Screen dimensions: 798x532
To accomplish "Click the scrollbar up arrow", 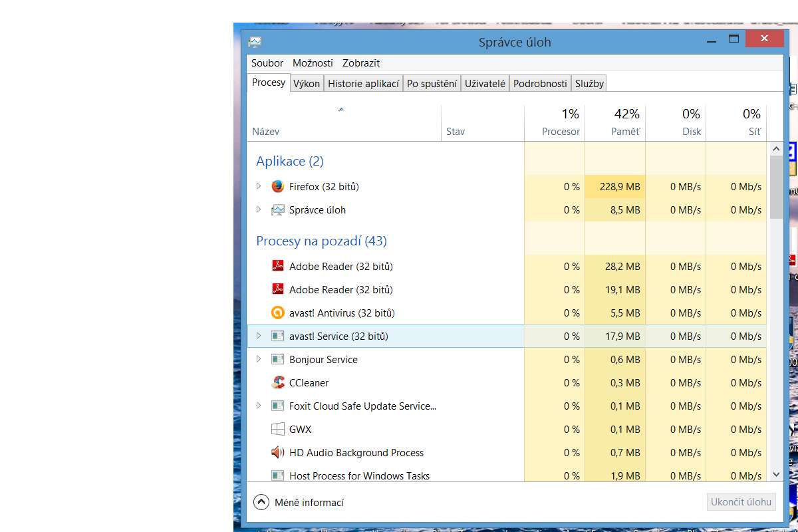I will click(x=776, y=148).
